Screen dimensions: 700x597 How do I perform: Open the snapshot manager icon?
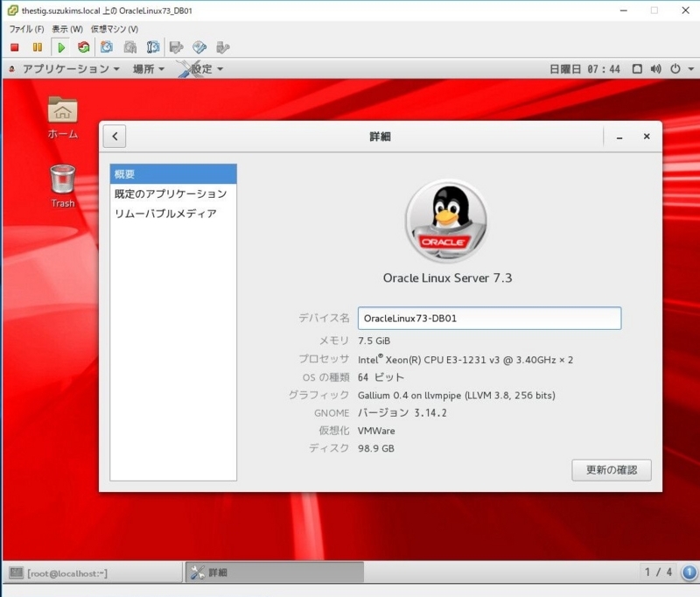[x=152, y=47]
